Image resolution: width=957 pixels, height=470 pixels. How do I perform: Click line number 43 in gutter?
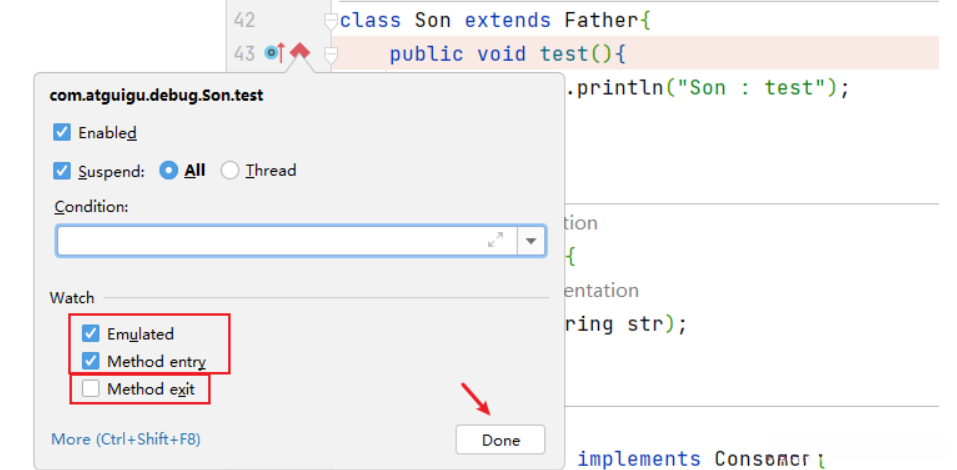click(x=244, y=54)
